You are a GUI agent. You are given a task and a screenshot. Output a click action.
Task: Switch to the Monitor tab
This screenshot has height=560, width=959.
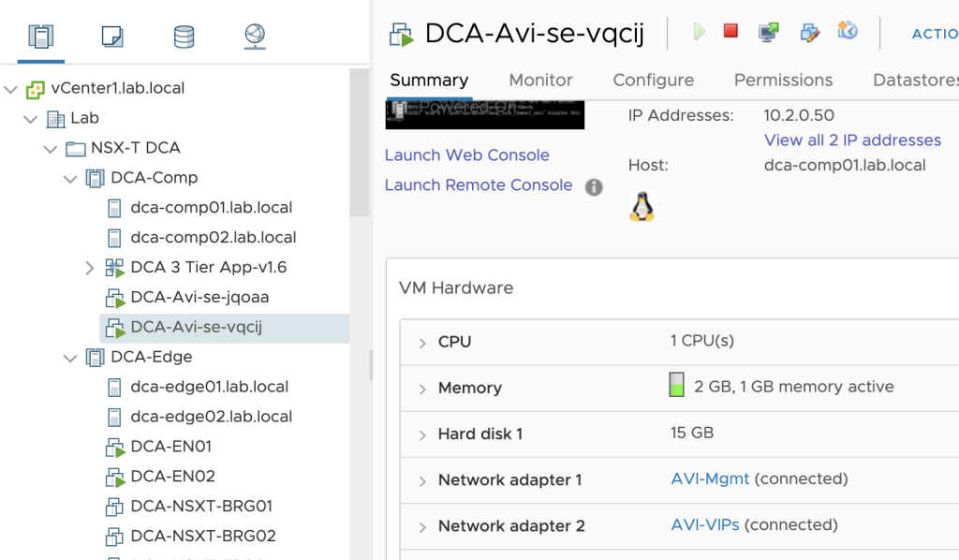[x=540, y=81]
